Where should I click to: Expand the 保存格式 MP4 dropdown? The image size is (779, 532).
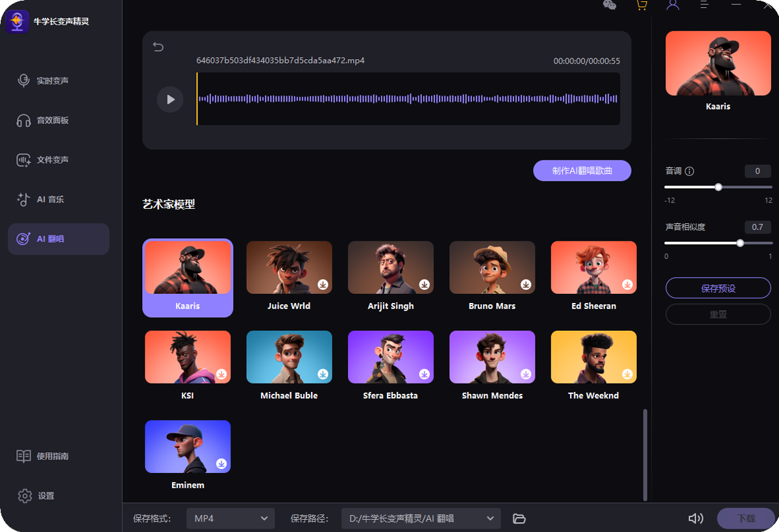tap(230, 518)
